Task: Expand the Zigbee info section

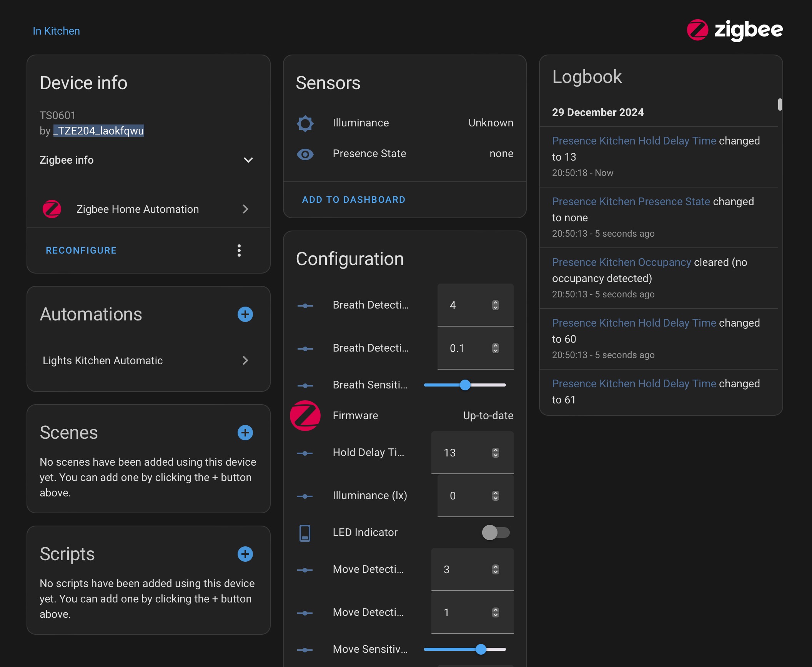Action: (248, 160)
